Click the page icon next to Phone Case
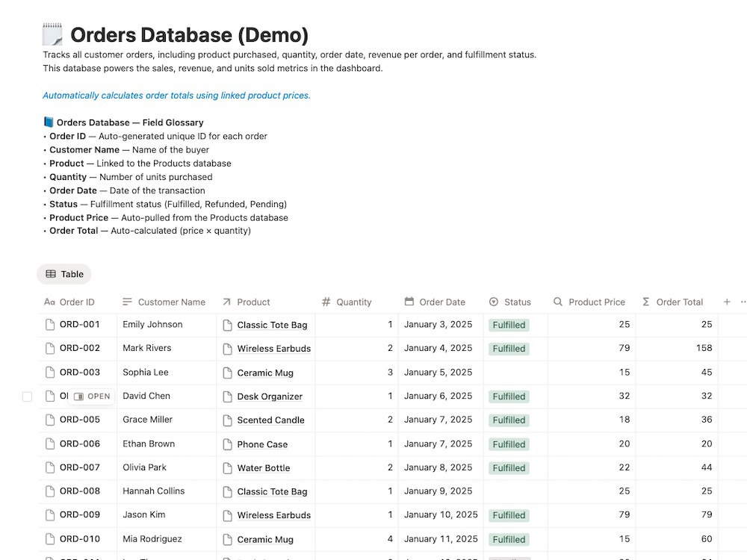 tap(228, 444)
